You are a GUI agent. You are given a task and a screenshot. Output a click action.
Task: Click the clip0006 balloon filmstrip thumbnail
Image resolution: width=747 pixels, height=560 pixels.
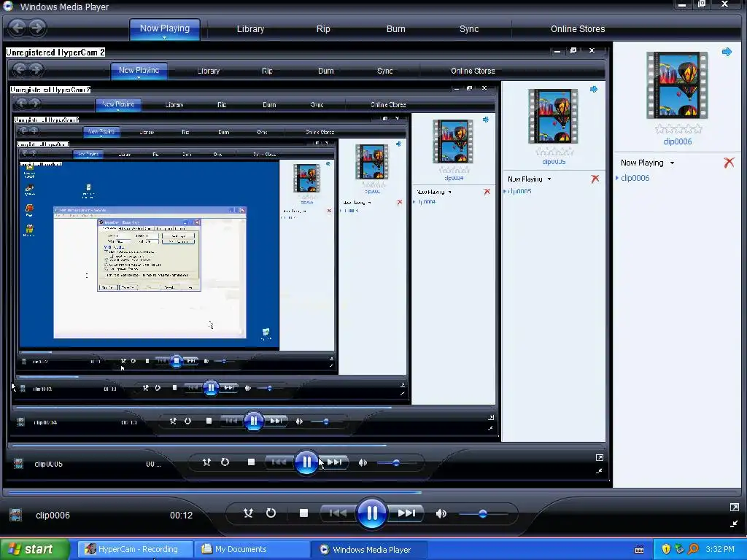click(x=677, y=85)
